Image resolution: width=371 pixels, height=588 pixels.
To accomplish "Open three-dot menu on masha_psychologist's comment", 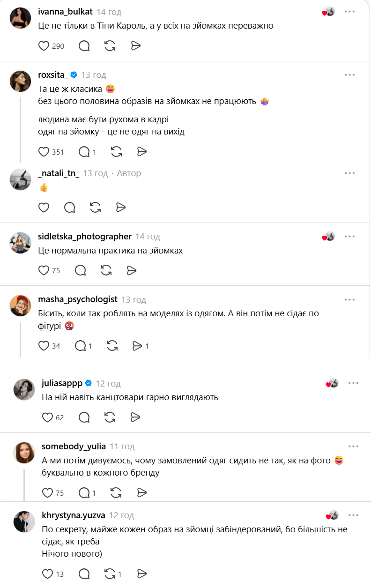I will coord(350,300).
